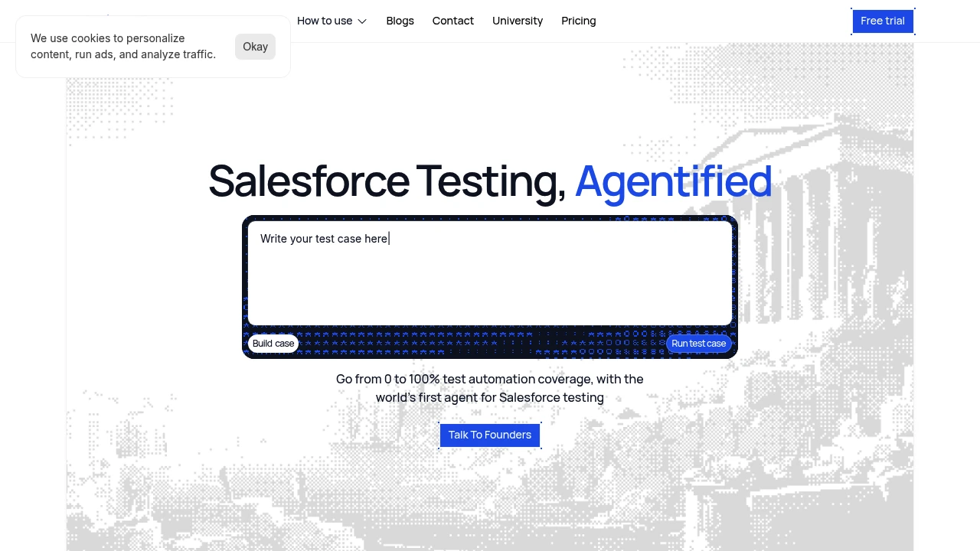The height and width of the screenshot is (551, 980).
Task: Click the Salesforce Testing, Agentified heading
Action: pos(490,181)
